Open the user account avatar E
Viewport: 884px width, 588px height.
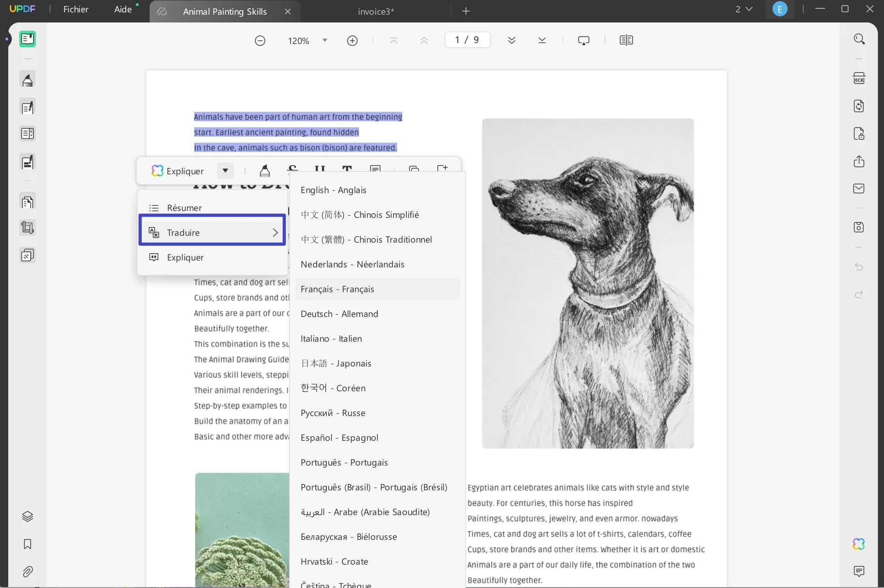point(779,9)
